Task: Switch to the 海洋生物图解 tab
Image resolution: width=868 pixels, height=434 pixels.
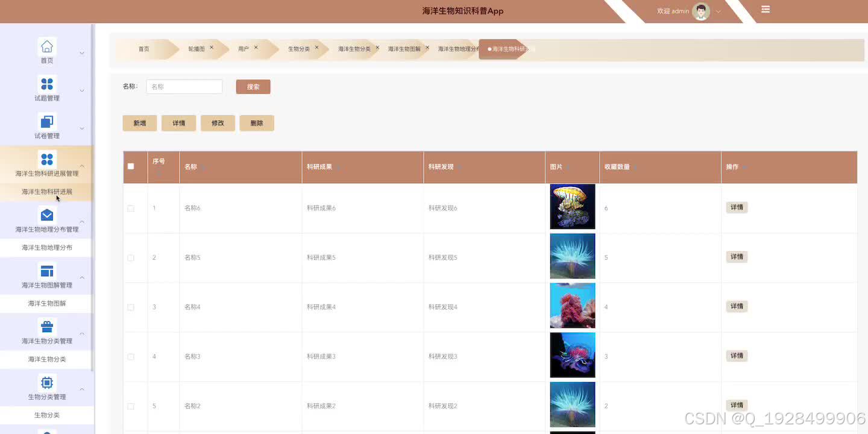Action: [x=404, y=49]
